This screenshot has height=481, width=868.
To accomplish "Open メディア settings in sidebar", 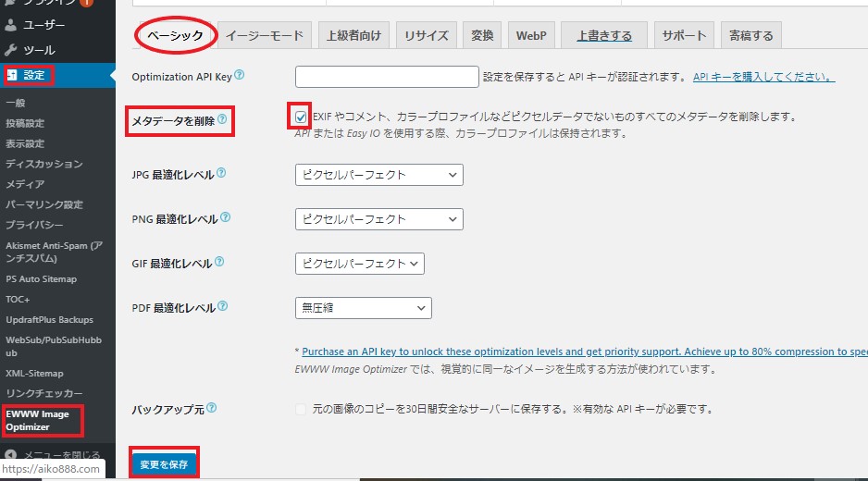I will (25, 184).
